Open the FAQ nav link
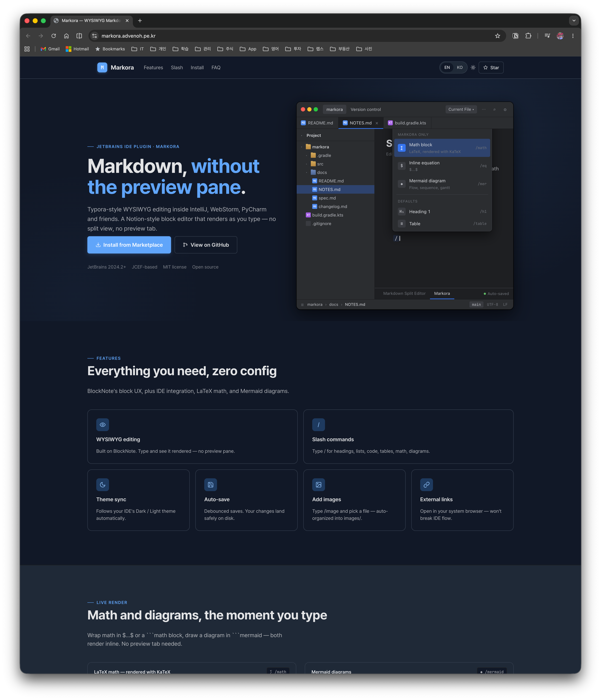This screenshot has width=601, height=700. [x=216, y=68]
